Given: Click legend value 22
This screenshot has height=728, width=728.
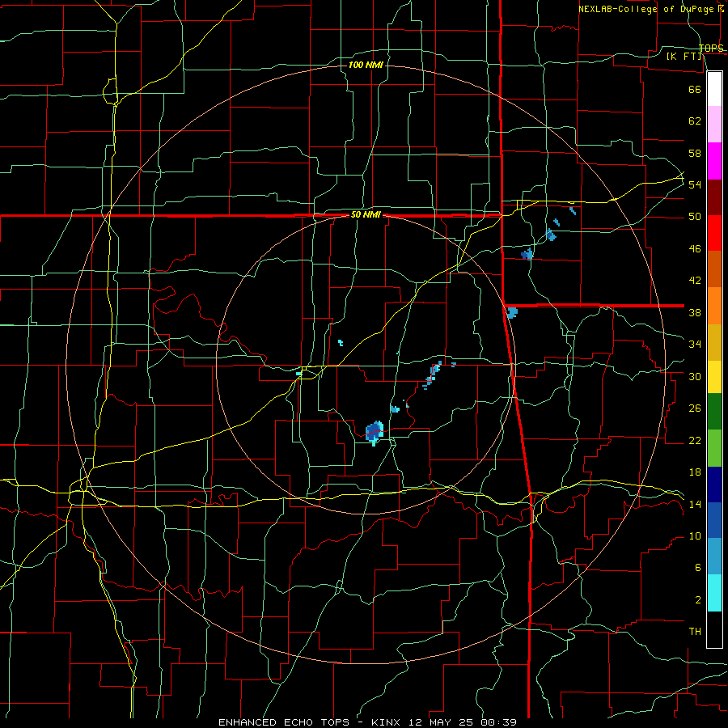Looking at the screenshot, I should coord(695,440).
